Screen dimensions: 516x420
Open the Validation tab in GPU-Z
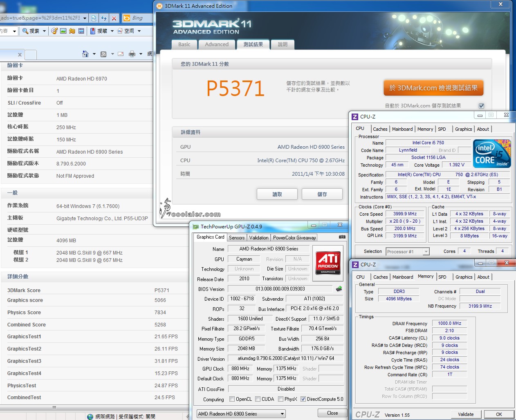[x=259, y=238]
